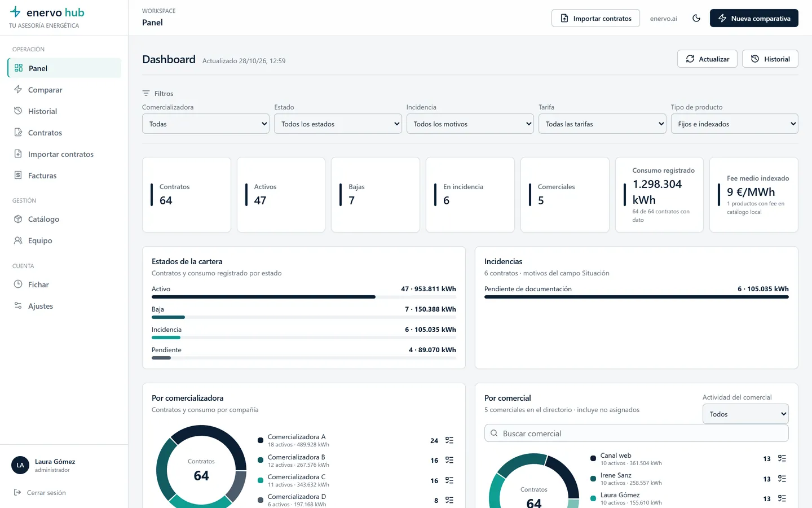The height and width of the screenshot is (508, 812).
Task: Expand the Tarifa dropdown
Action: 602,124
